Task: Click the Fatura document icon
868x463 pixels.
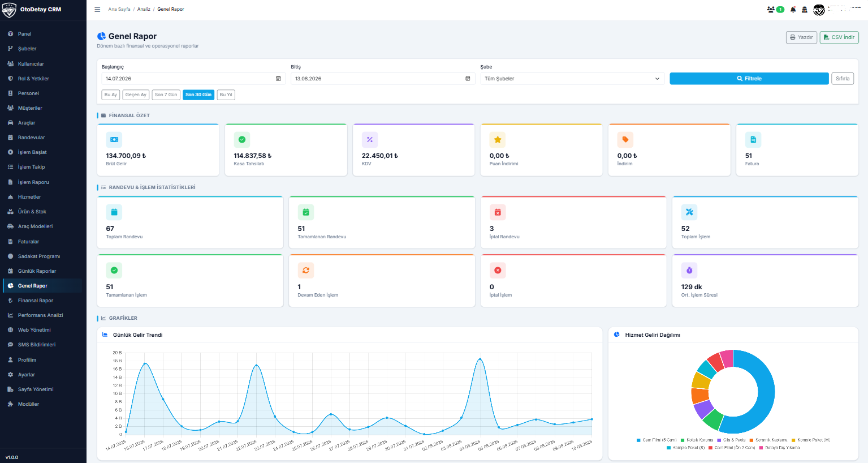Action: click(x=753, y=139)
